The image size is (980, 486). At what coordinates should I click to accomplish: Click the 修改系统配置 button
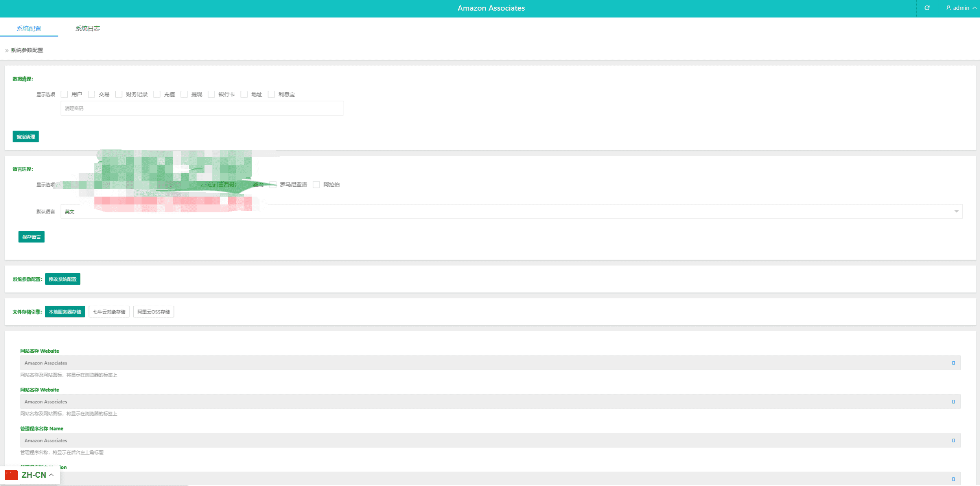click(63, 279)
